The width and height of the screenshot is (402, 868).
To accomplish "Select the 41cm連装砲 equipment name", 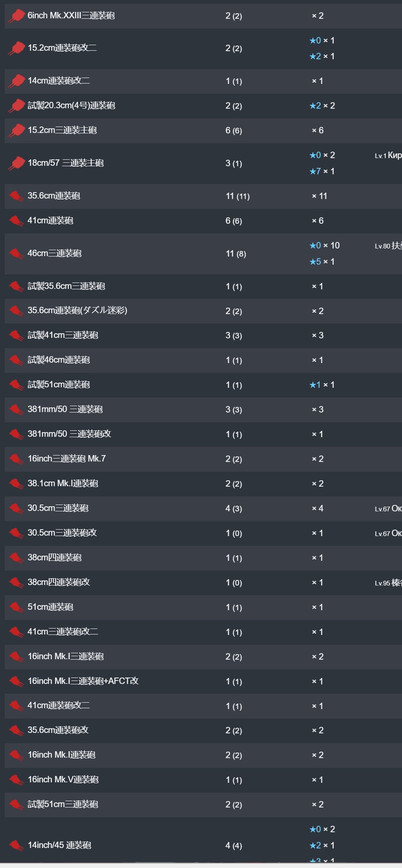I will click(50, 221).
